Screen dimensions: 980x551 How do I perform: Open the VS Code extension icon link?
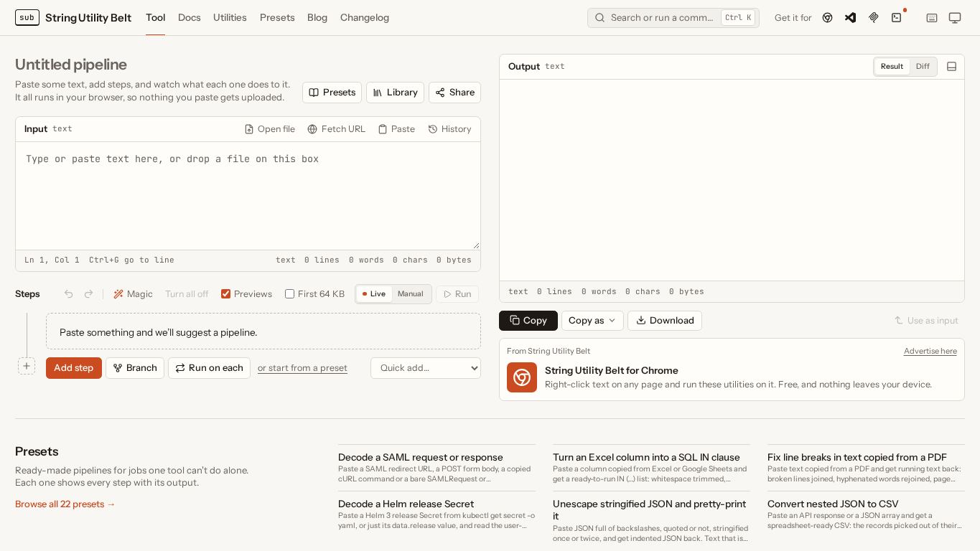pos(850,18)
